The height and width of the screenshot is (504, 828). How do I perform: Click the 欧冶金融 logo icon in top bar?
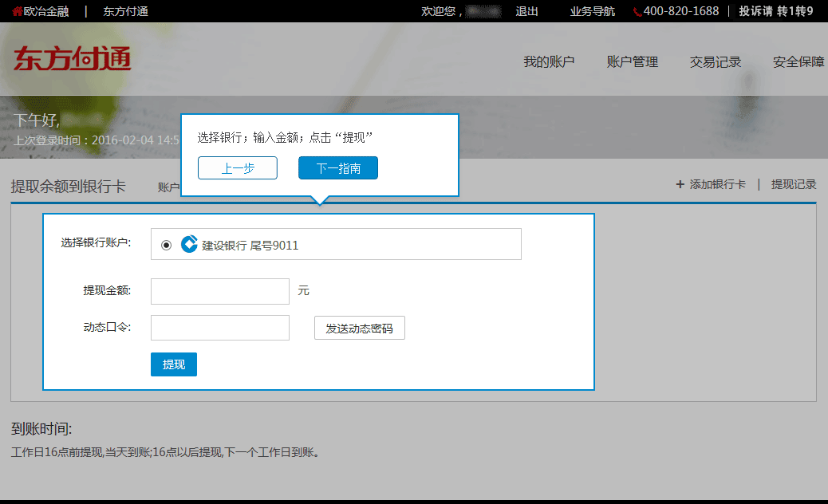[18, 11]
